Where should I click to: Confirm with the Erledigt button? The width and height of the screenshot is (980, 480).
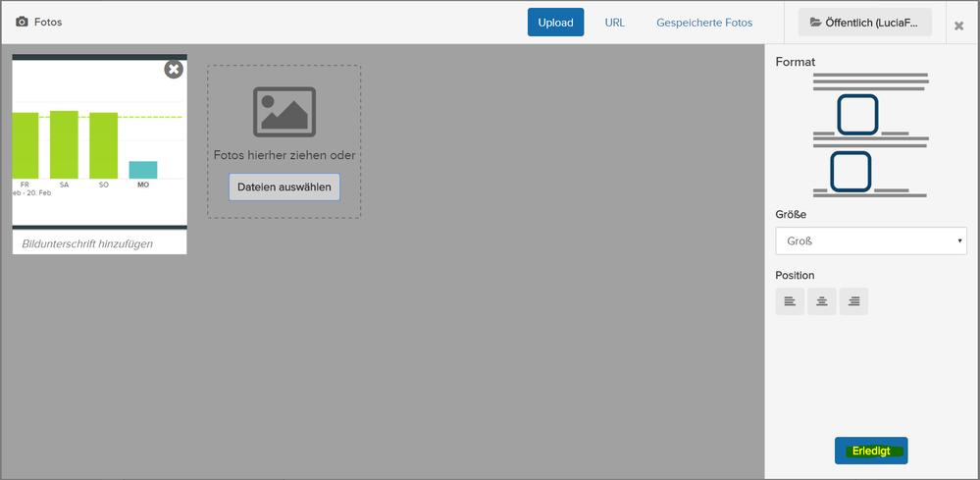click(871, 451)
